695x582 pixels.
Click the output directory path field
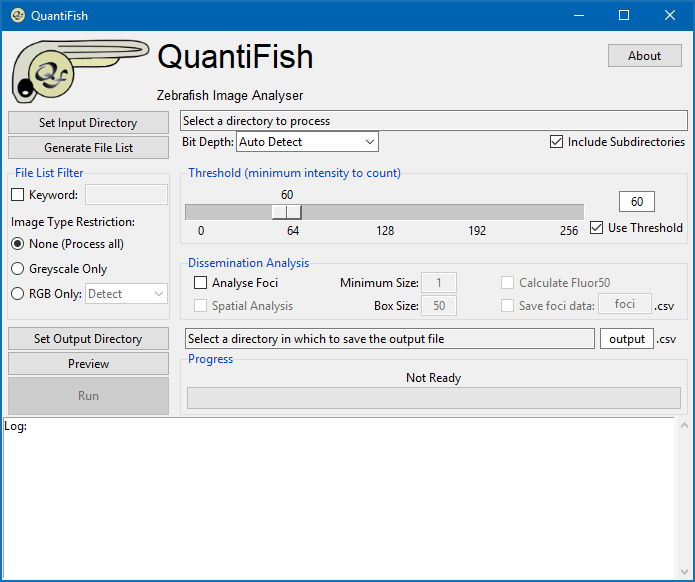click(x=390, y=339)
